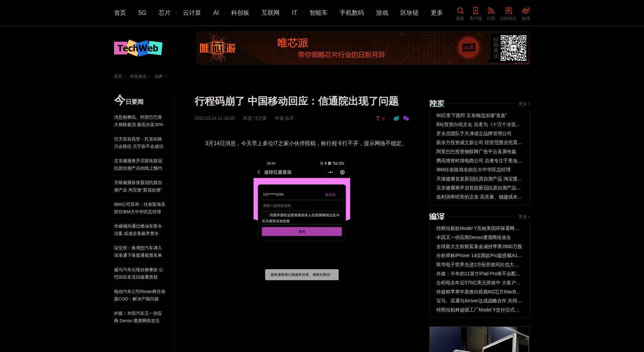
Task: Open news 深交所将理想汽车调入
Action: [138, 252]
